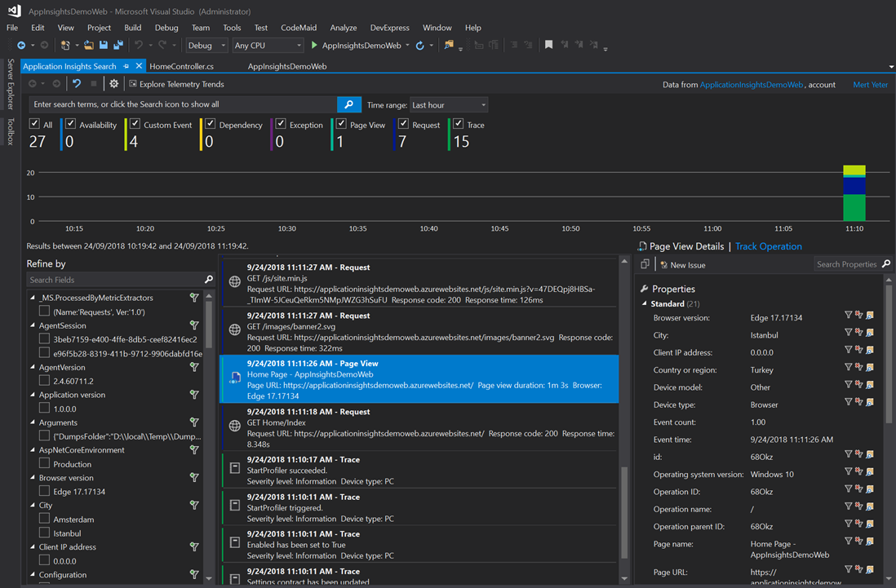Open the Any CPU platform dropdown
The width and height of the screenshot is (896, 588).
pyautogui.click(x=268, y=45)
